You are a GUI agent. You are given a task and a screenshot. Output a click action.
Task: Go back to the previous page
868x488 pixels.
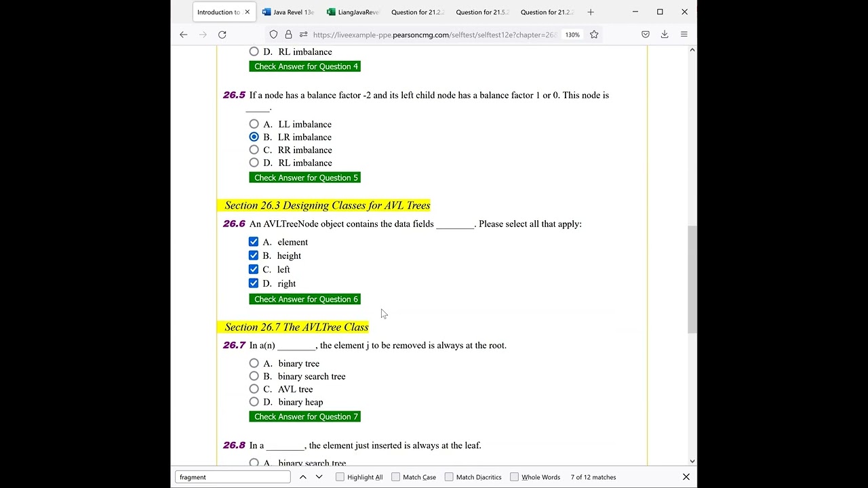(183, 35)
